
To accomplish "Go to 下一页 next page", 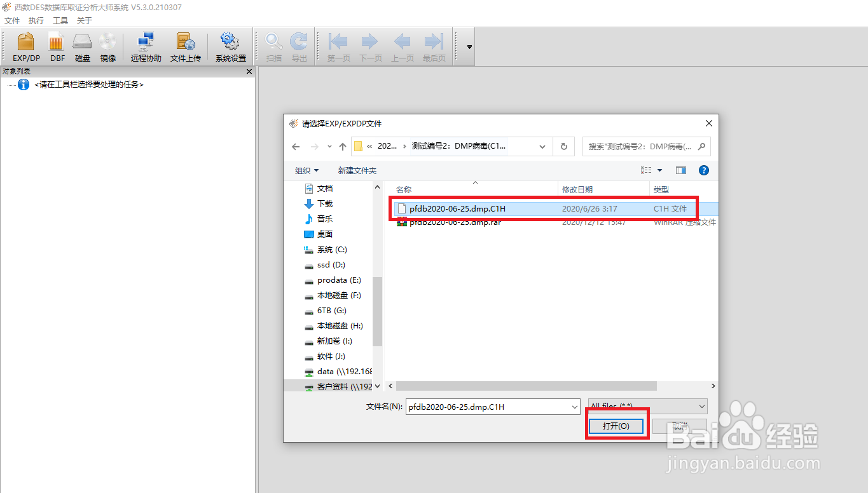I will pos(370,48).
